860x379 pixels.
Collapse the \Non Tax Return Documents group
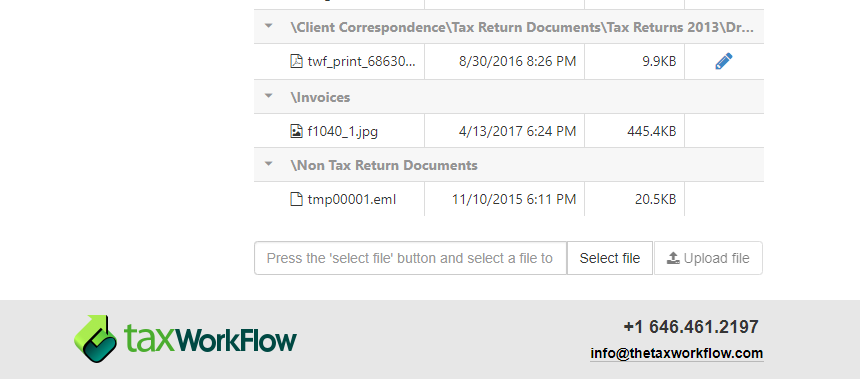coord(268,164)
